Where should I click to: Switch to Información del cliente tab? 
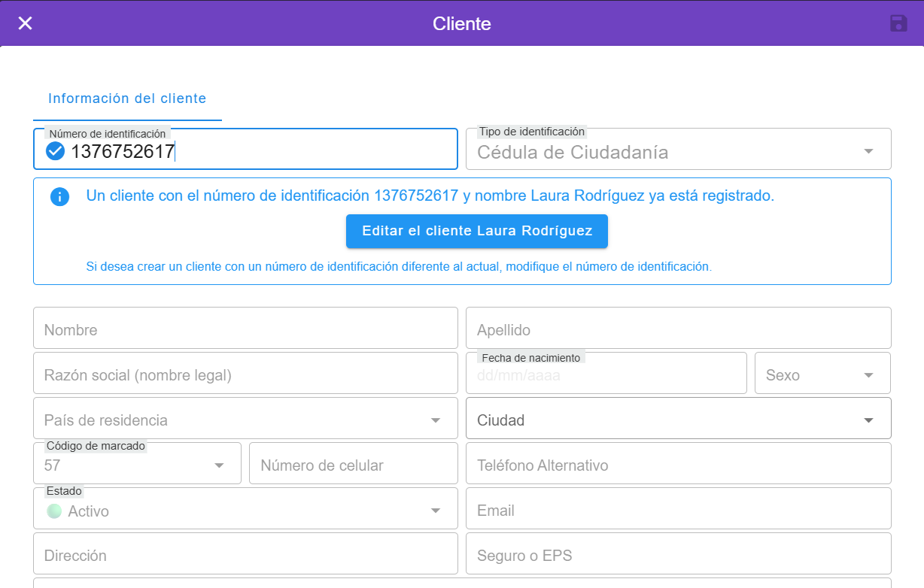127,99
